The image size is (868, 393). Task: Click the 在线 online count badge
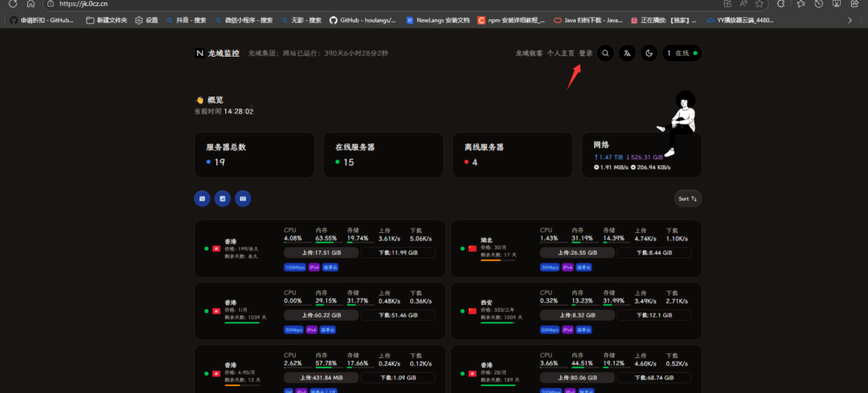pos(682,53)
